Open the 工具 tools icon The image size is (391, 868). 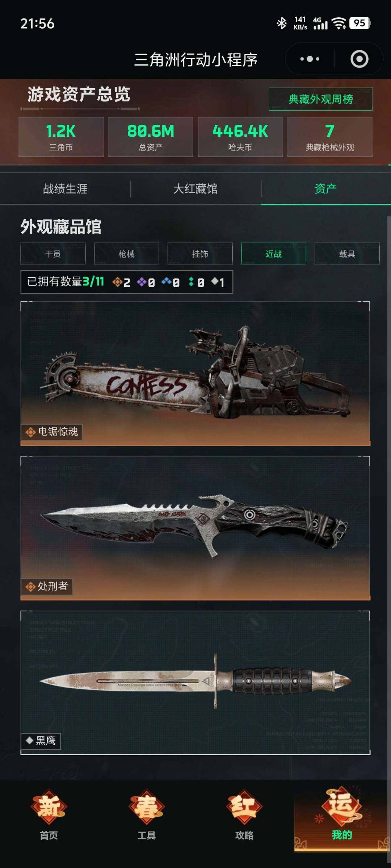[x=147, y=814]
